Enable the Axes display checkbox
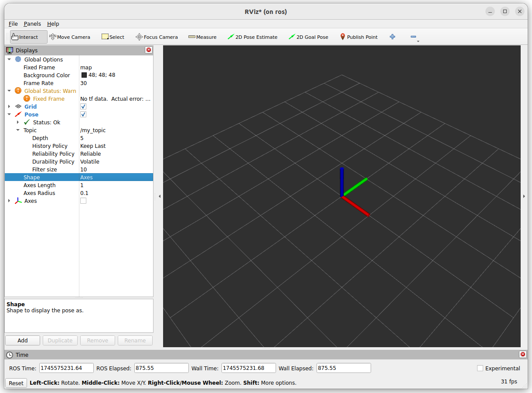The height and width of the screenshot is (393, 532). click(x=83, y=201)
